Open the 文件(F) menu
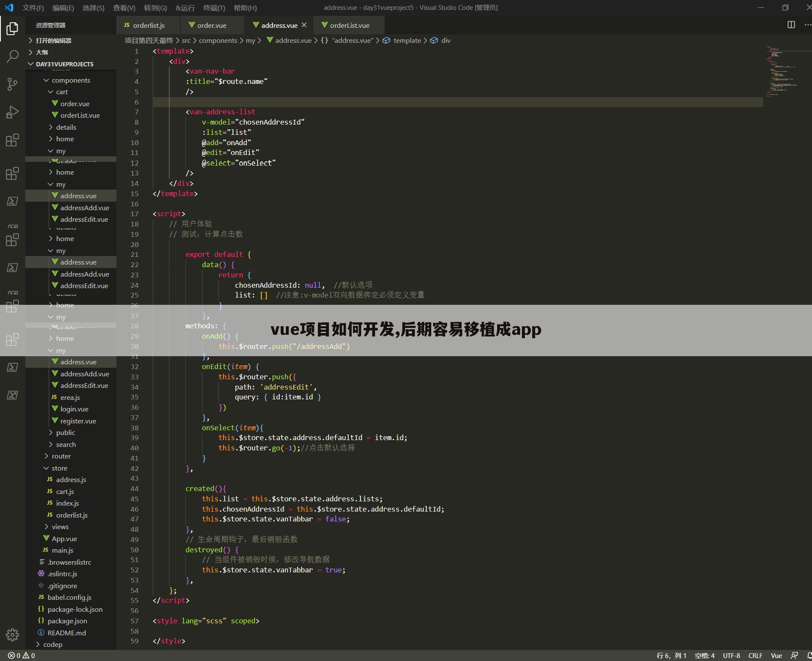The height and width of the screenshot is (661, 812). [33, 8]
